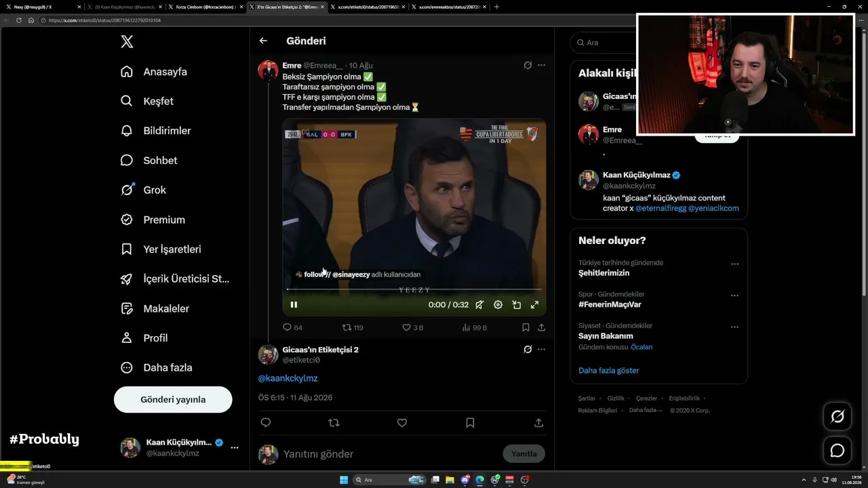Share Emre's post
The image size is (868, 488).
click(x=541, y=327)
